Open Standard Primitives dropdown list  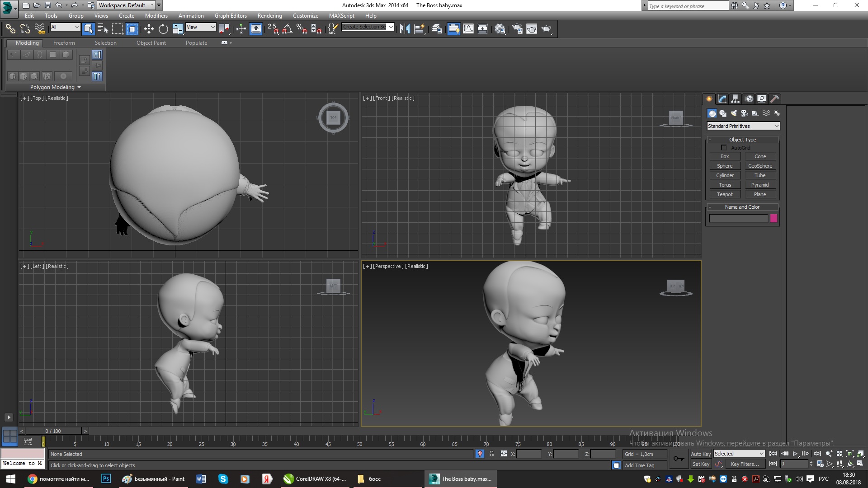(x=743, y=126)
